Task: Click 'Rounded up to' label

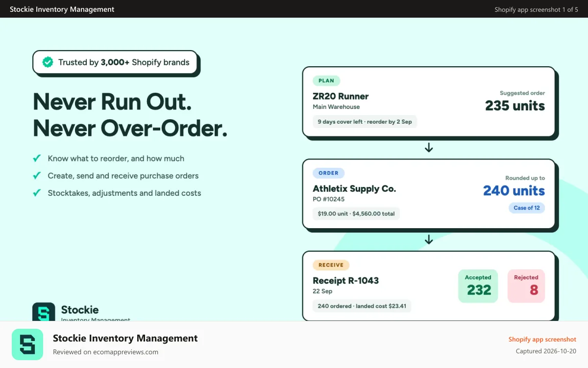Action: (x=525, y=178)
